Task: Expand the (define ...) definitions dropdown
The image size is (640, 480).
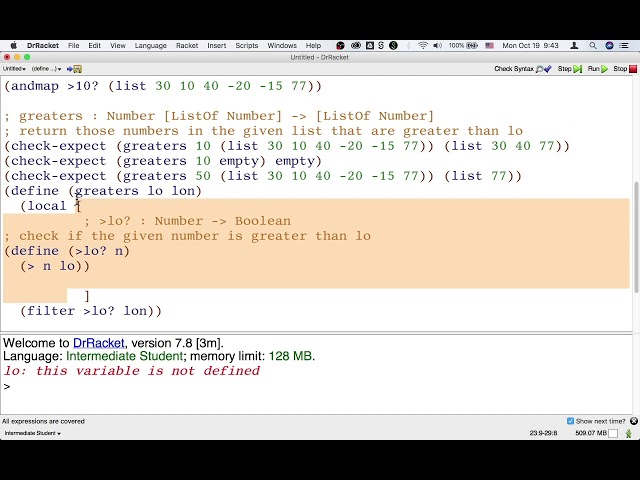Action: 47,69
